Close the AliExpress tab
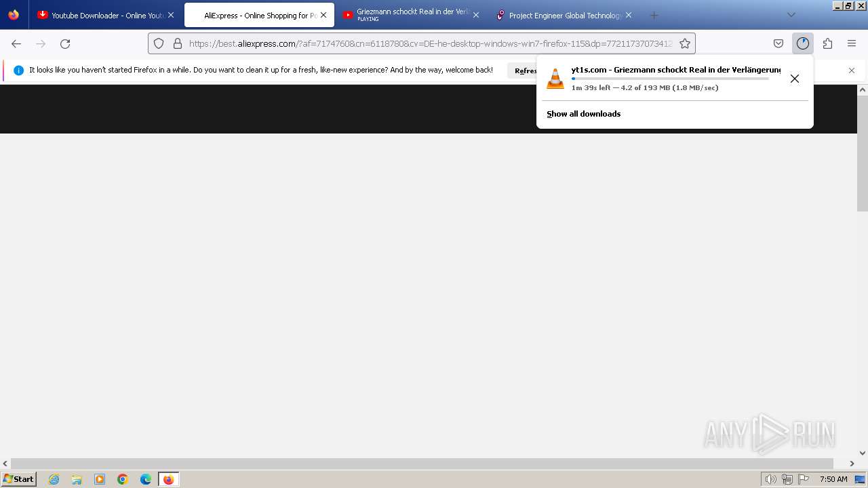The width and height of the screenshot is (868, 488). (323, 15)
